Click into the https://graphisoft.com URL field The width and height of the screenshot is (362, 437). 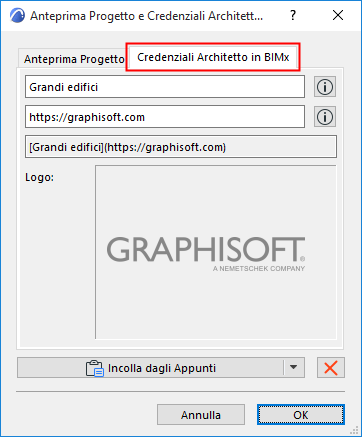[165, 117]
